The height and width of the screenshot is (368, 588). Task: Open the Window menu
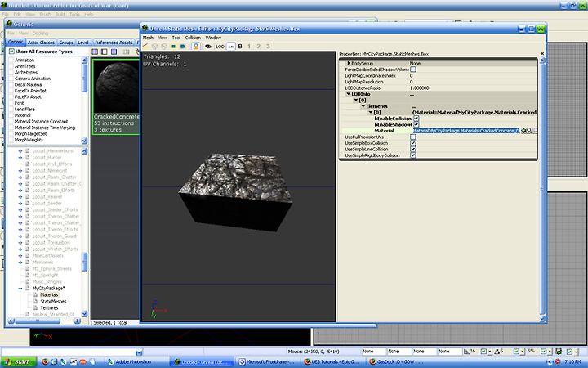click(213, 38)
